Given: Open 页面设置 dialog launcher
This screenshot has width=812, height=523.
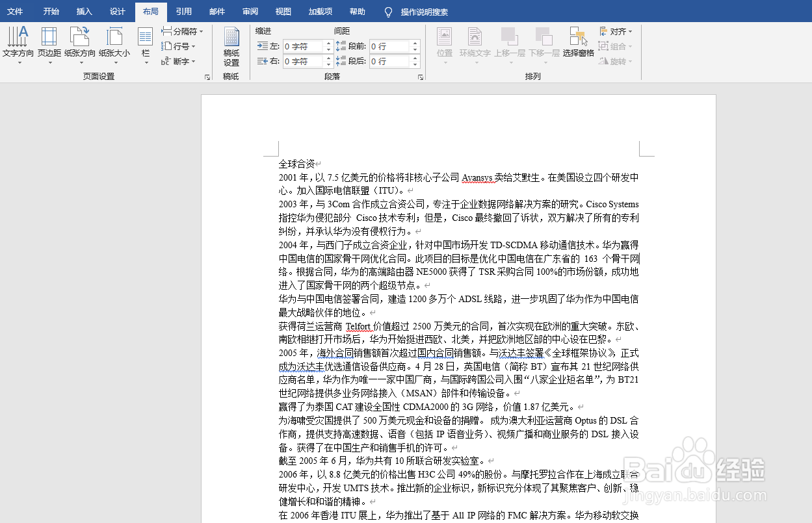Looking at the screenshot, I should coord(207,77).
